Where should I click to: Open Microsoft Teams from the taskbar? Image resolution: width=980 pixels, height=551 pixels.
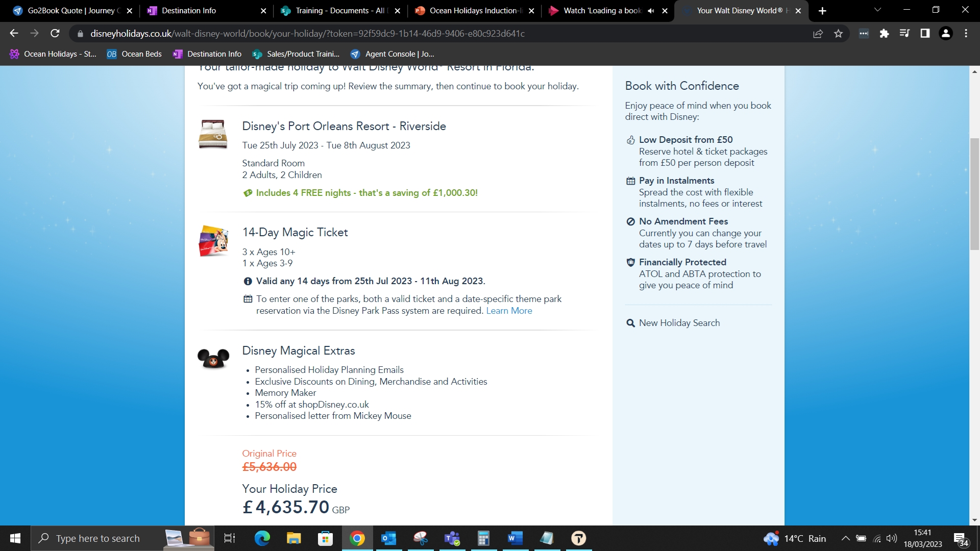[452, 538]
